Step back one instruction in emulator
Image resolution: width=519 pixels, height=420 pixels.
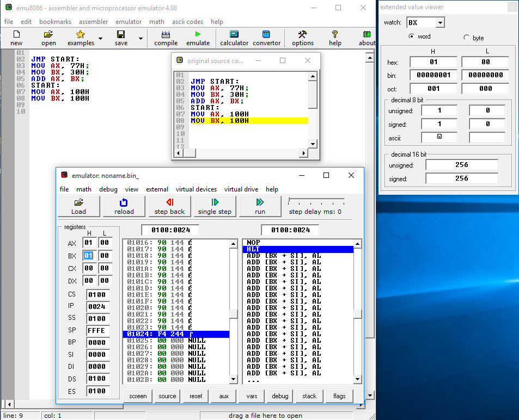coord(169,206)
